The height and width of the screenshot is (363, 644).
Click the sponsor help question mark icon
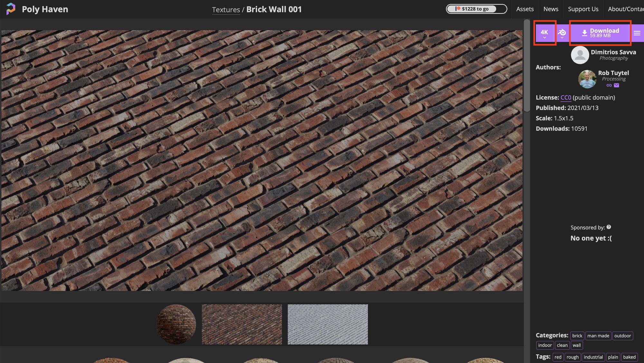point(609,227)
